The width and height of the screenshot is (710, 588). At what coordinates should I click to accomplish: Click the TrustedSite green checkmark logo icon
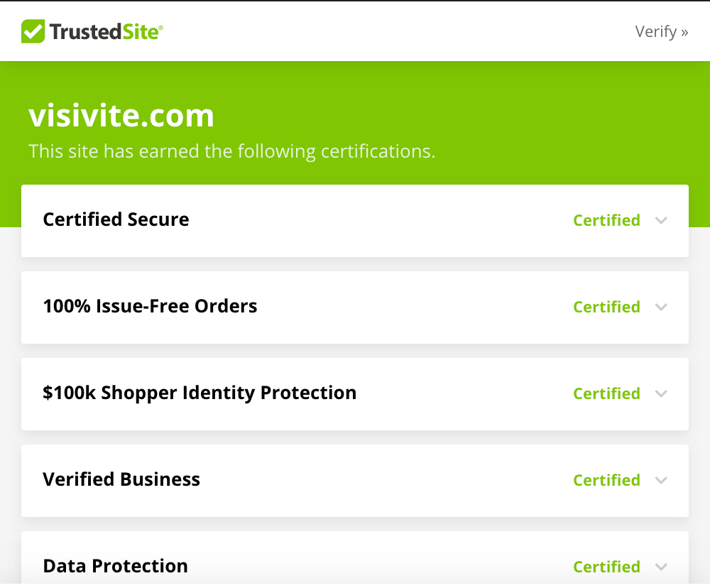point(33,31)
